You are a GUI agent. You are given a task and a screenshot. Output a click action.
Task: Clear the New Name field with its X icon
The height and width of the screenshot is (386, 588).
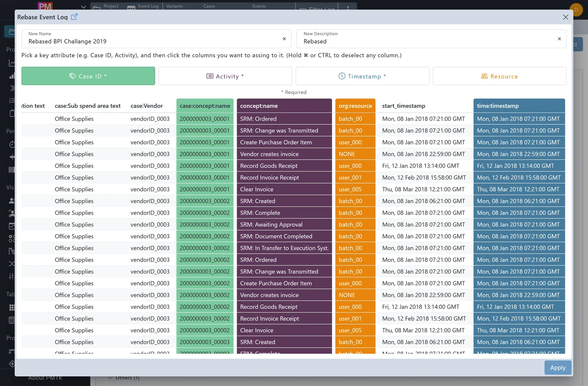[284, 39]
